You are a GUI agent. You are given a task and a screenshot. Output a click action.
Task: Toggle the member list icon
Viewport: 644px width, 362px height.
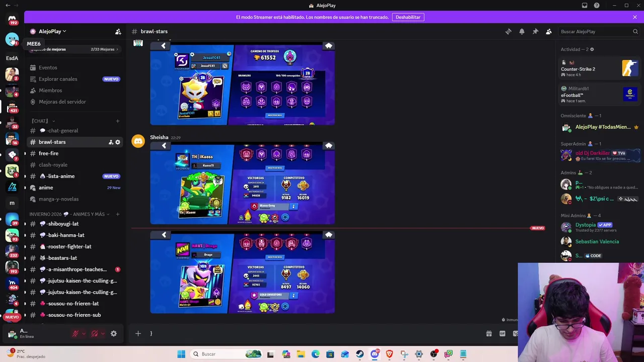click(x=549, y=31)
